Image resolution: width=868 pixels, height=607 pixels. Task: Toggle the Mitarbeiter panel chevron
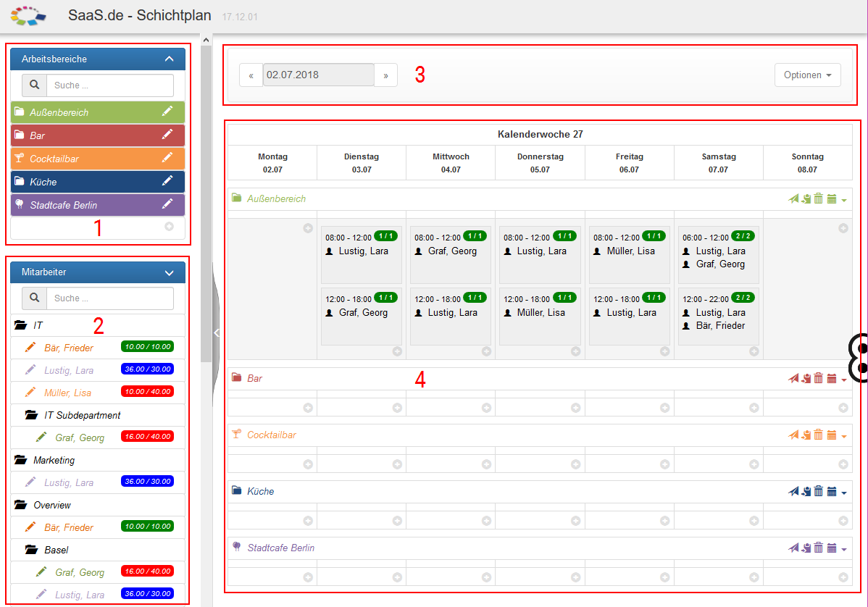click(170, 272)
